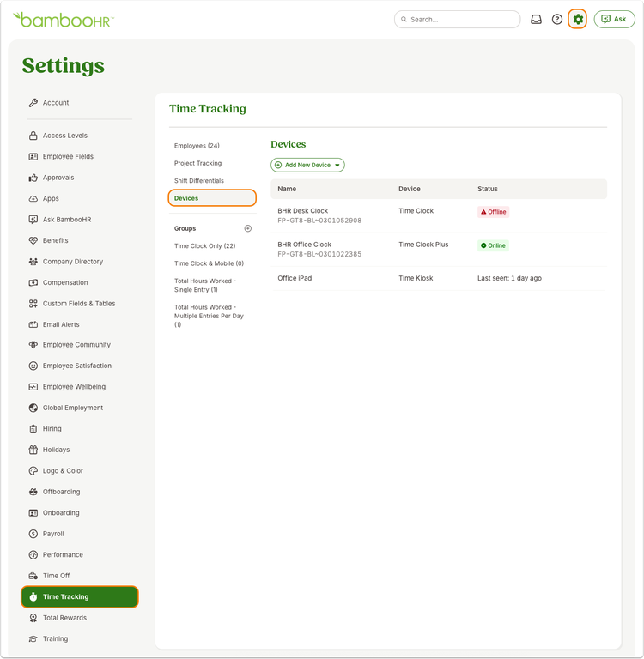Click the Time Clock Plus device type
Screen dimensions: 644x659
(x=423, y=245)
